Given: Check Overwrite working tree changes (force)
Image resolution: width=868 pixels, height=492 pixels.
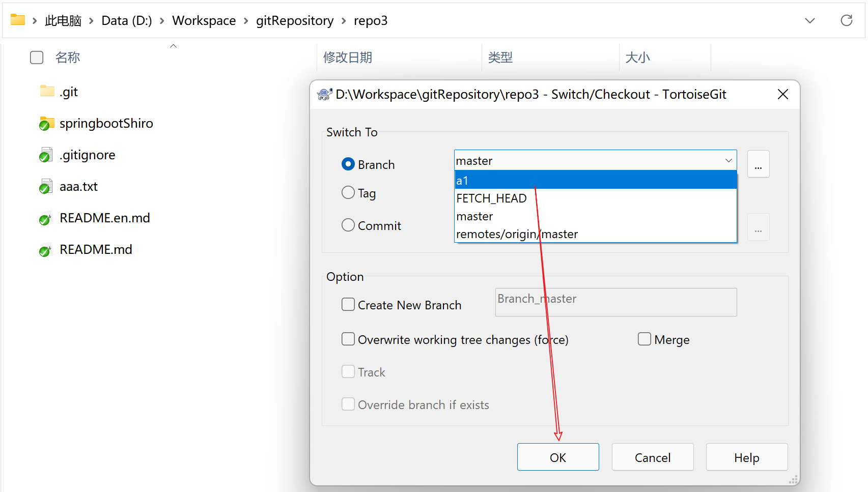Looking at the screenshot, I should coord(348,339).
